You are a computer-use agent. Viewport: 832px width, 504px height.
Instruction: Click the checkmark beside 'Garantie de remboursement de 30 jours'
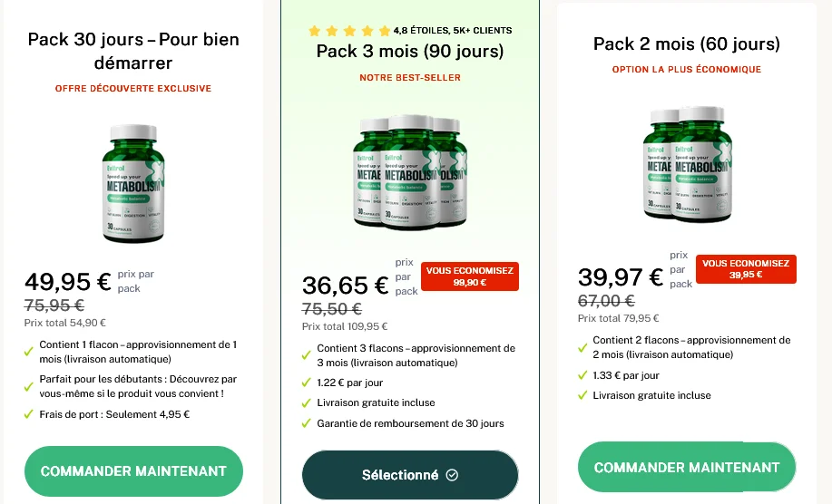(x=306, y=423)
